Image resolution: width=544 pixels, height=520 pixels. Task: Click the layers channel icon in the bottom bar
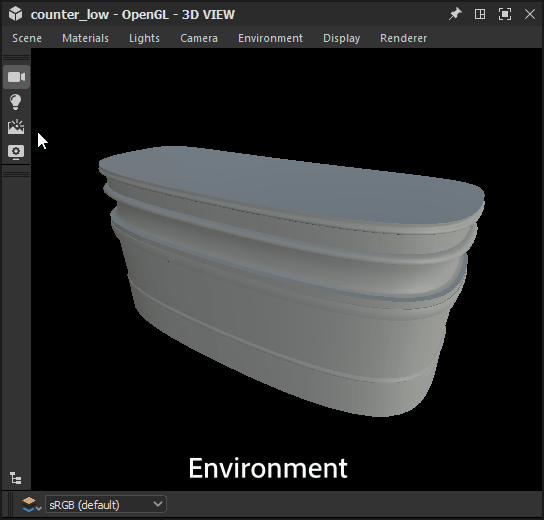click(31, 504)
